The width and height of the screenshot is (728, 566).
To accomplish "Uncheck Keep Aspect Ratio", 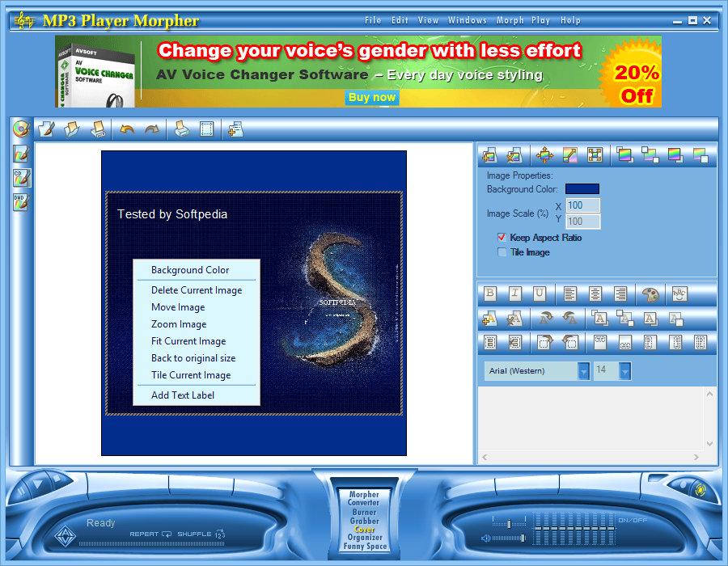I will point(502,238).
